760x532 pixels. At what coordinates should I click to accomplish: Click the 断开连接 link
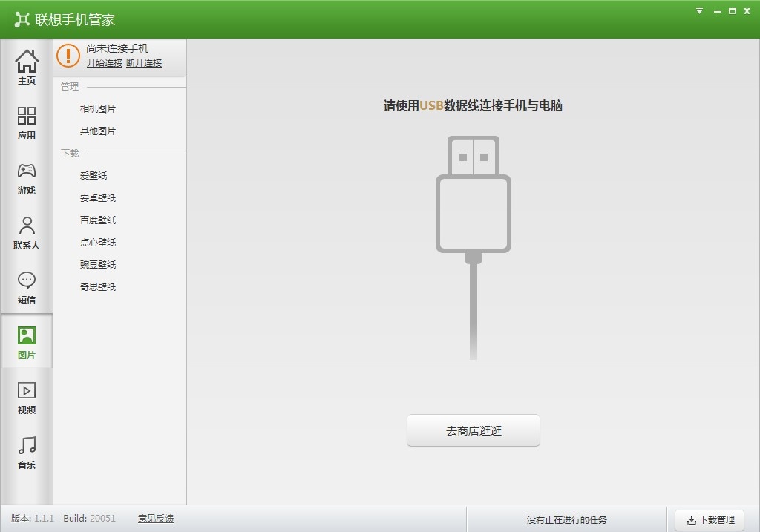[x=144, y=63]
